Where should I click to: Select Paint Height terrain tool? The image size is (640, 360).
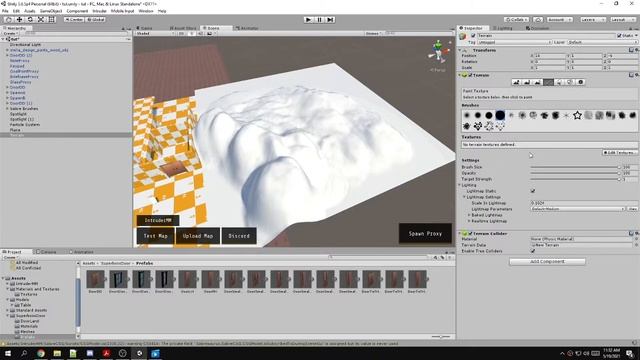(x=527, y=82)
